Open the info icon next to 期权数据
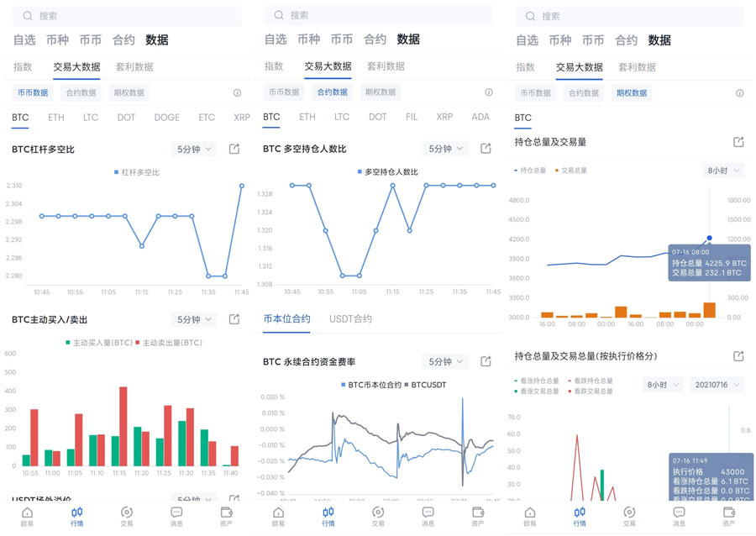This screenshot has width=756, height=536. tap(740, 93)
